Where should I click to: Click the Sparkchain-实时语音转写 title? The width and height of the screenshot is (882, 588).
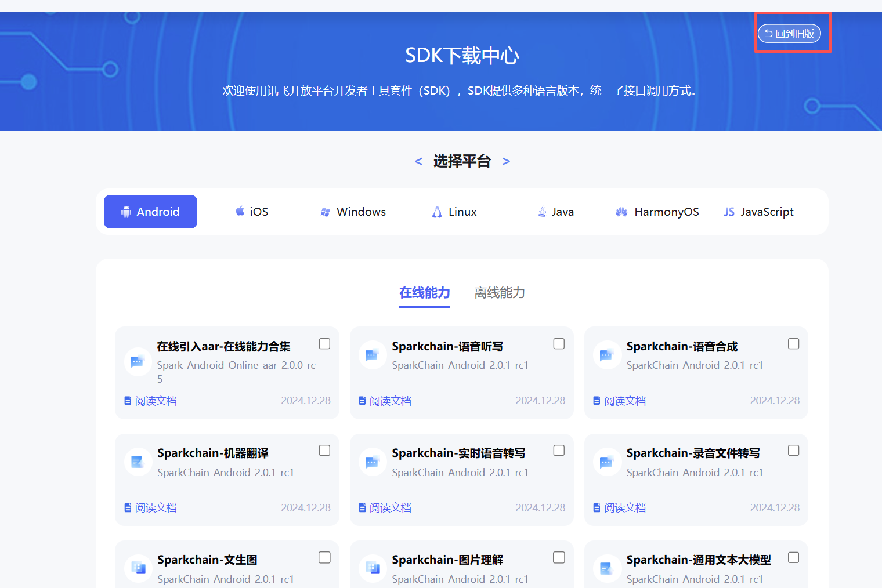(458, 453)
